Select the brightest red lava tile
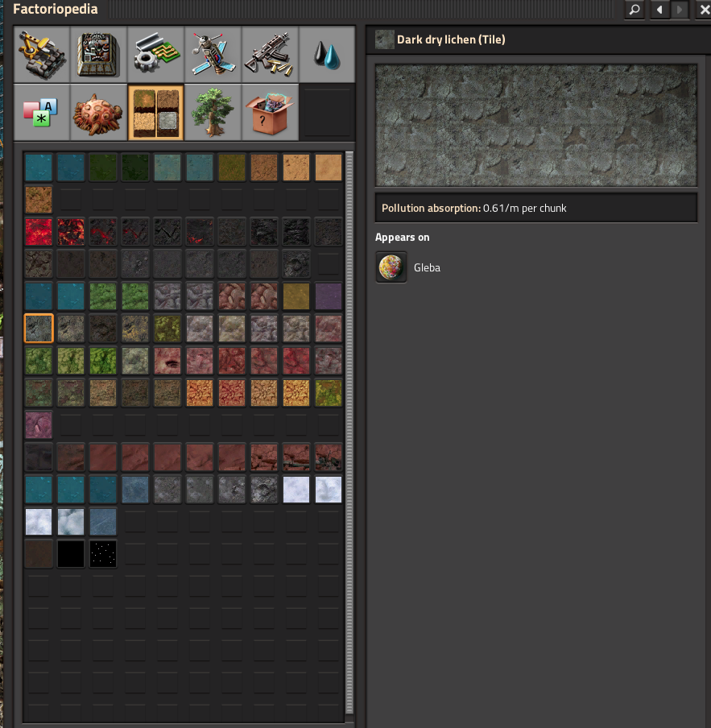711x728 pixels. [x=39, y=232]
